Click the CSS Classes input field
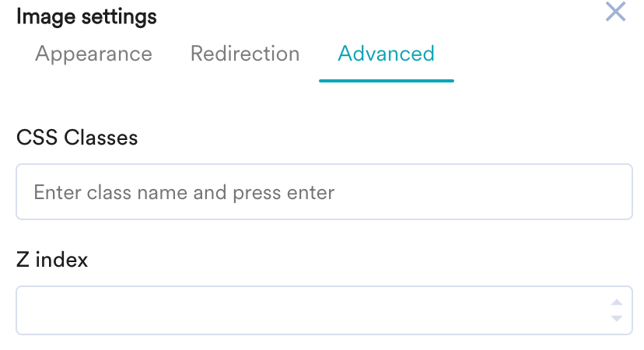Image resolution: width=644 pixels, height=350 pixels. click(324, 191)
